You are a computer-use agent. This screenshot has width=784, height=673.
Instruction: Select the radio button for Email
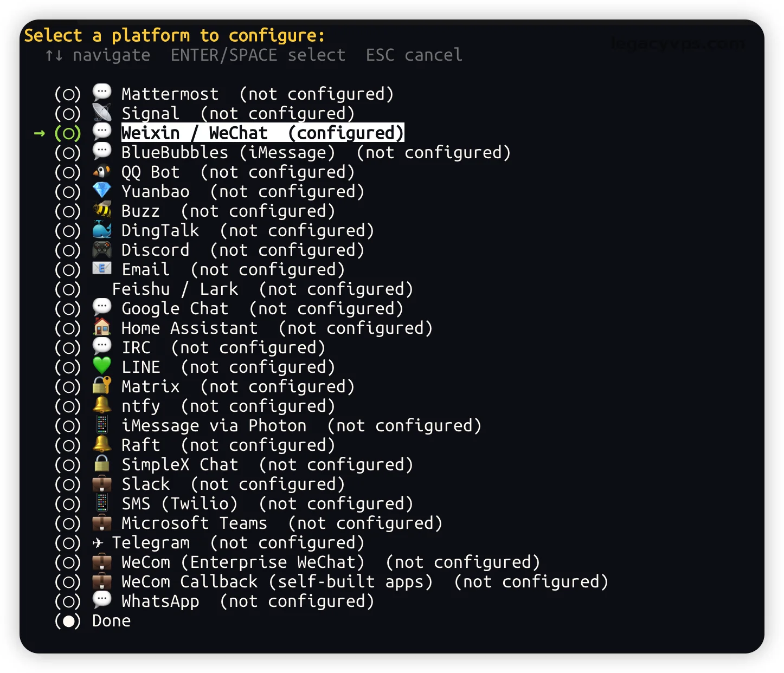[x=68, y=270]
